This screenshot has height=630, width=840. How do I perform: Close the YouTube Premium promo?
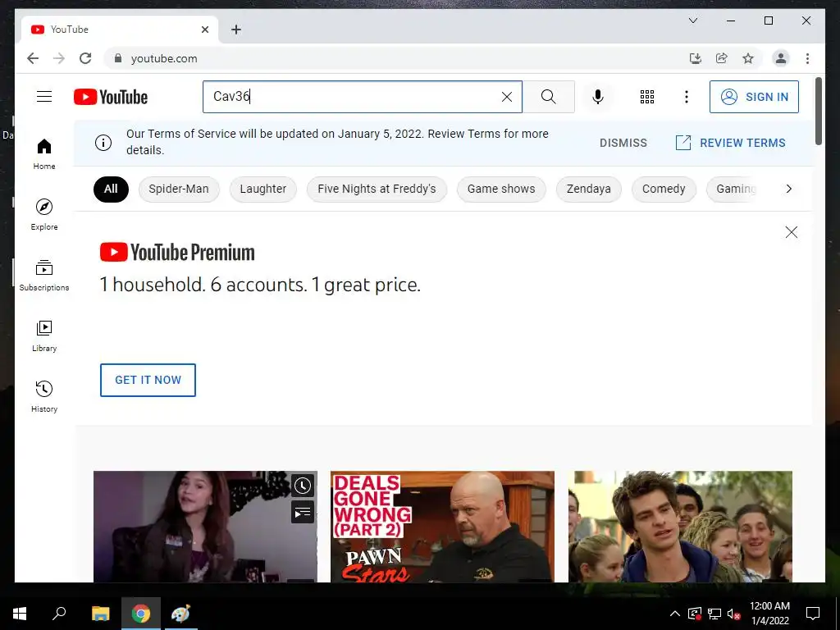coord(792,232)
